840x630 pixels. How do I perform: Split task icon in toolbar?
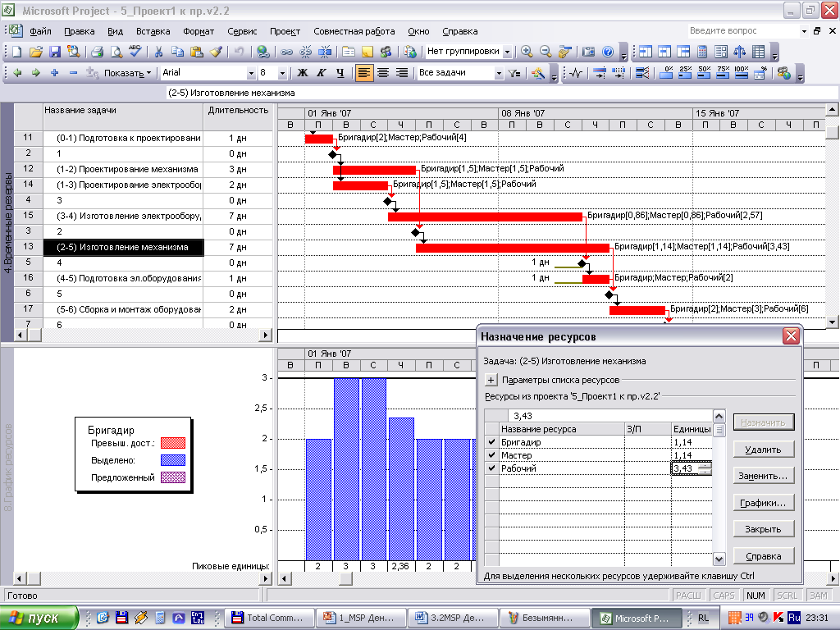coord(325,52)
